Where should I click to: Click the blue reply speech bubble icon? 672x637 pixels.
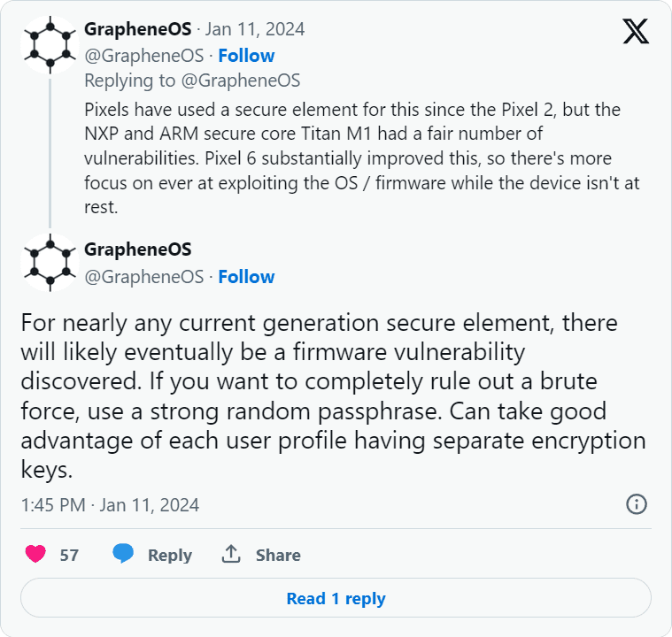pos(123,555)
